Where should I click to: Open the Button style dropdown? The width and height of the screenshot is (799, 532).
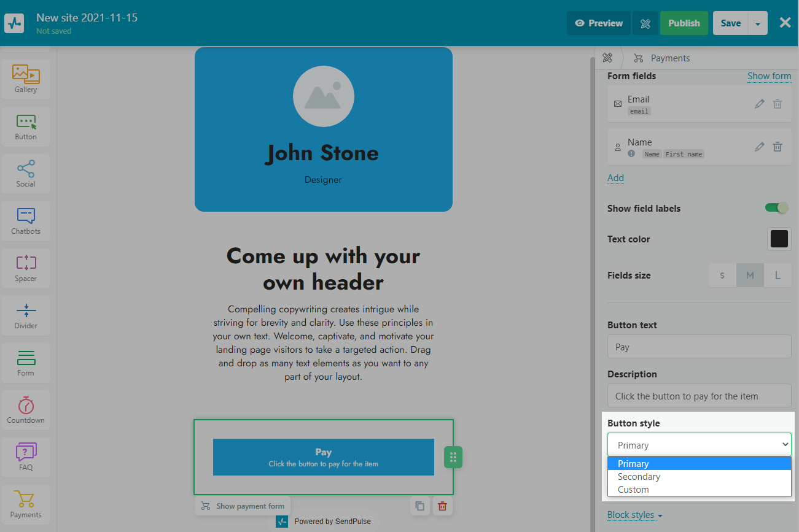tap(699, 445)
